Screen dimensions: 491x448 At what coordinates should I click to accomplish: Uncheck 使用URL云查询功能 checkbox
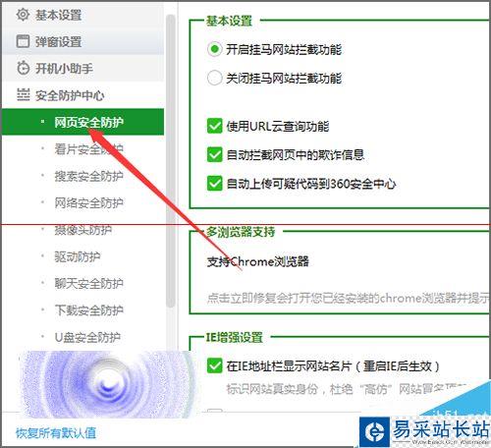214,126
